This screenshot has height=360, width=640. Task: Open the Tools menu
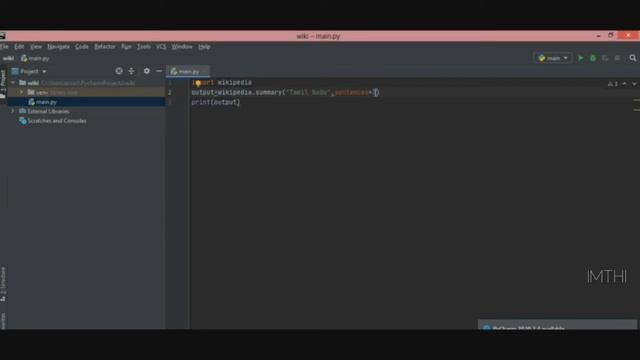(x=144, y=47)
